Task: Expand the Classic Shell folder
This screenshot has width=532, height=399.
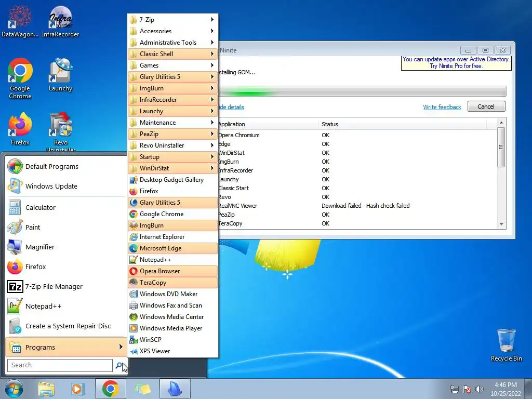Action: click(x=172, y=54)
